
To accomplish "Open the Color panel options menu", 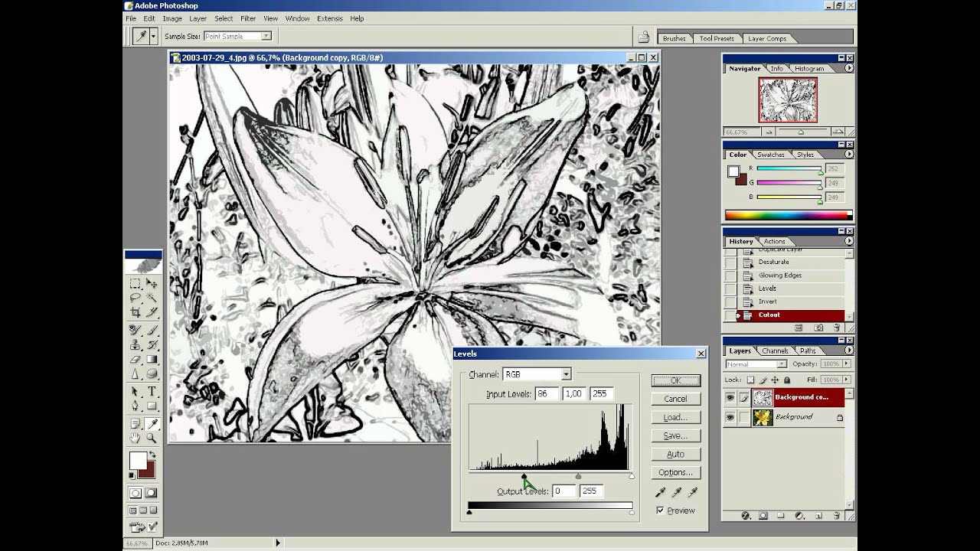I will (849, 154).
